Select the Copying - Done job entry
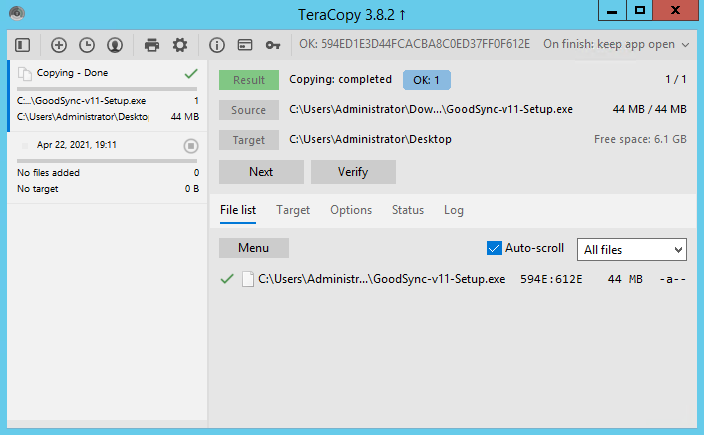Image resolution: width=704 pixels, height=435 pixels. pos(107,96)
